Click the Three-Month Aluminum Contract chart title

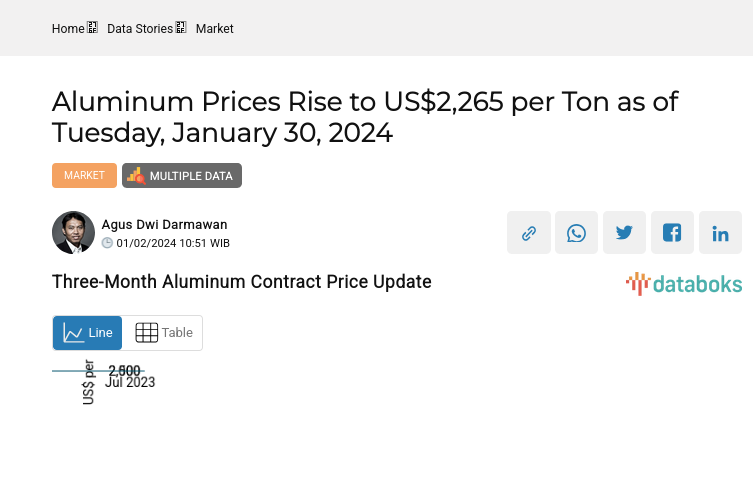[241, 282]
